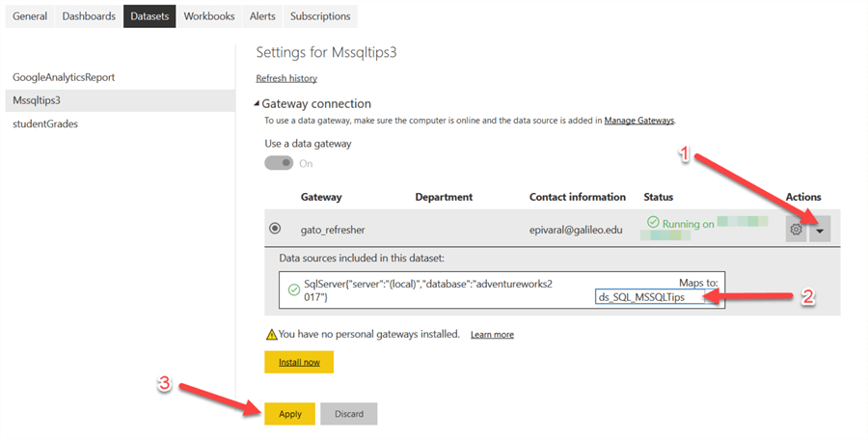
Task: Open the Workbooks tab
Action: [x=208, y=16]
